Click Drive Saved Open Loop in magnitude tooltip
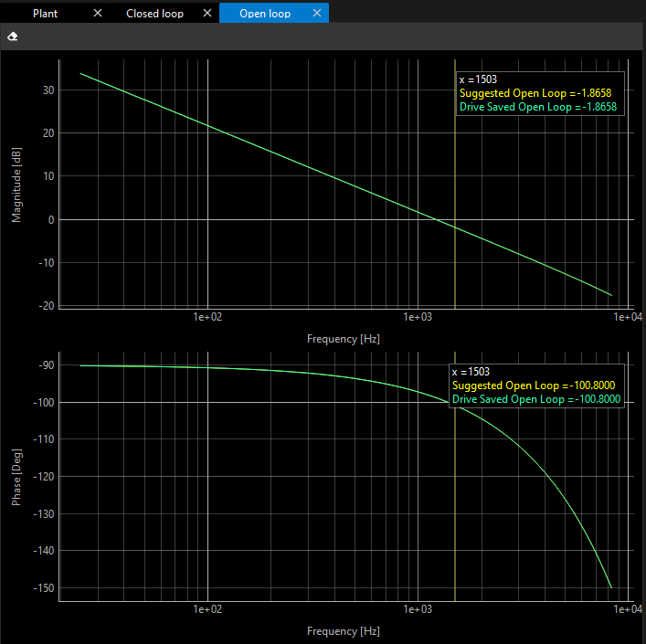The width and height of the screenshot is (646, 644). tap(537, 107)
